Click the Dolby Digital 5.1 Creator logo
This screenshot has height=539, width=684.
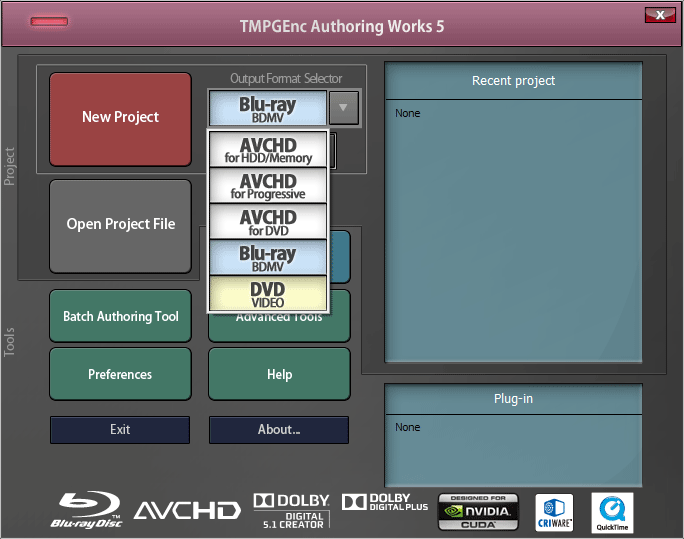291,511
